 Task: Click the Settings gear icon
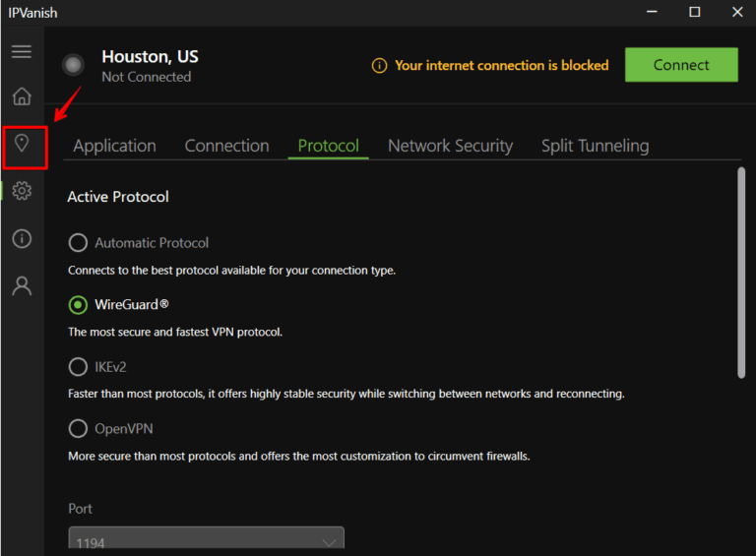click(22, 191)
